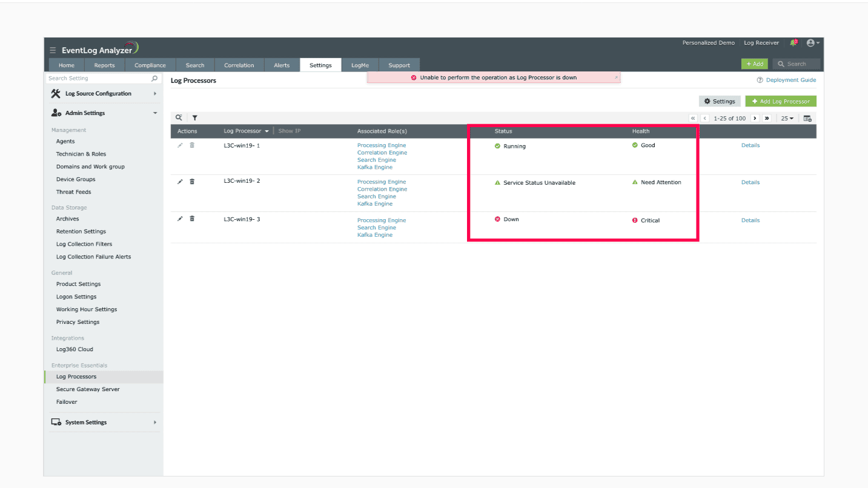Open the Log Receiver link
868x488 pixels.
[x=761, y=43]
